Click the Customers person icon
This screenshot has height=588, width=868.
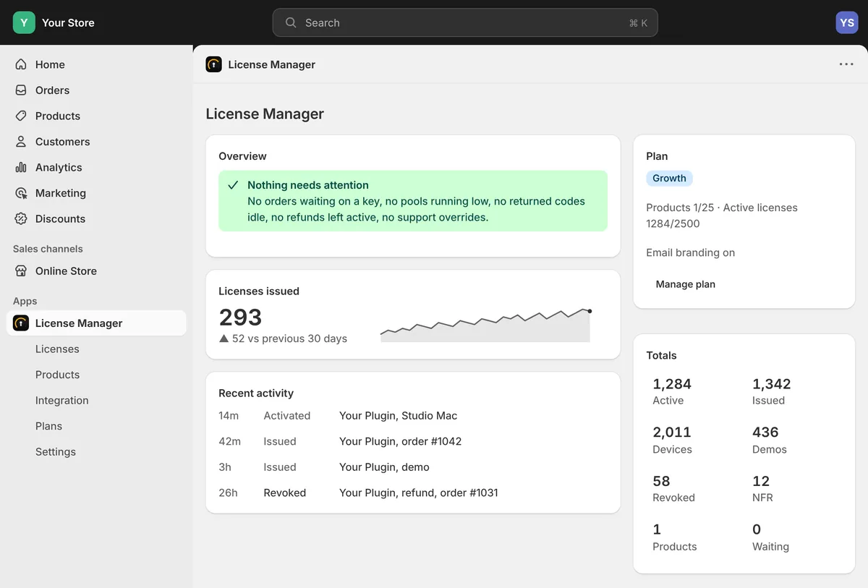coord(21,142)
